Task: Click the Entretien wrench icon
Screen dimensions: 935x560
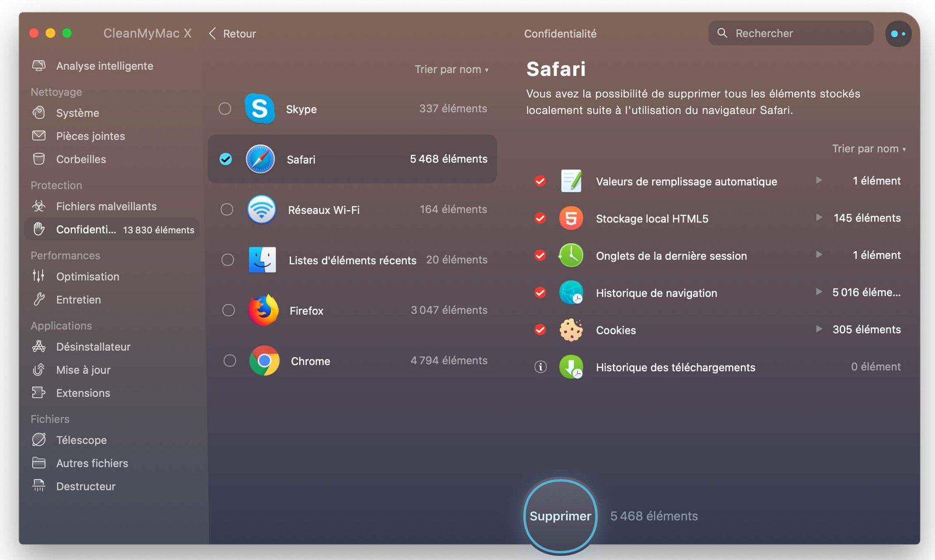Action: tap(39, 300)
